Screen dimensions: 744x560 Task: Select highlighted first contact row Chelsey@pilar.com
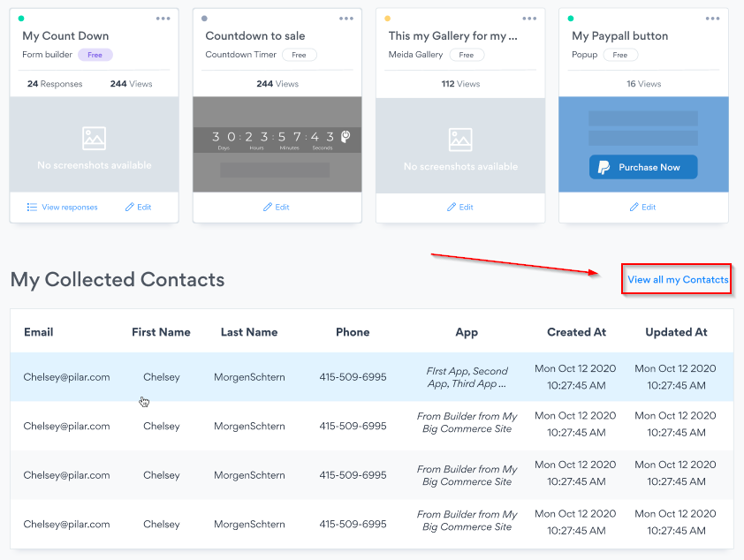point(66,377)
